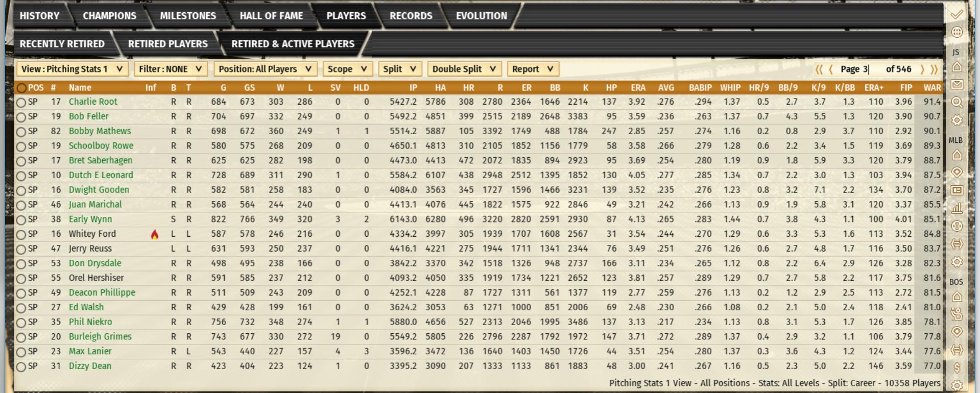Open the news card icon under MLB

957,190
